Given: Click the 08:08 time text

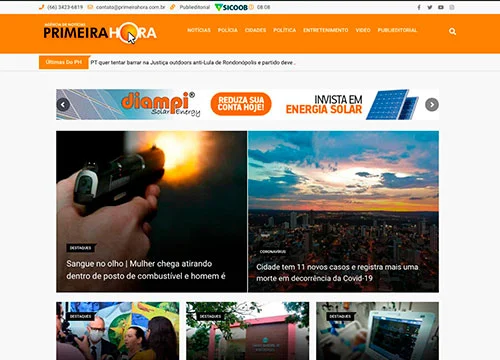Looking at the screenshot, I should coord(263,7).
